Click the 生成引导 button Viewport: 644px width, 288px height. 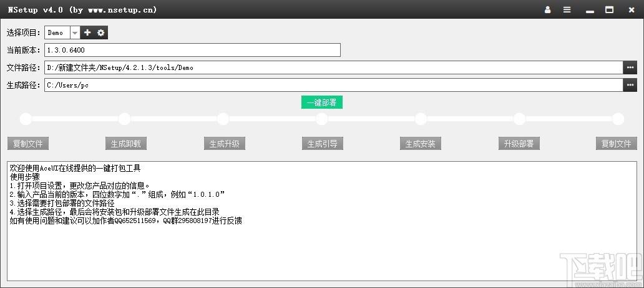[x=323, y=144]
